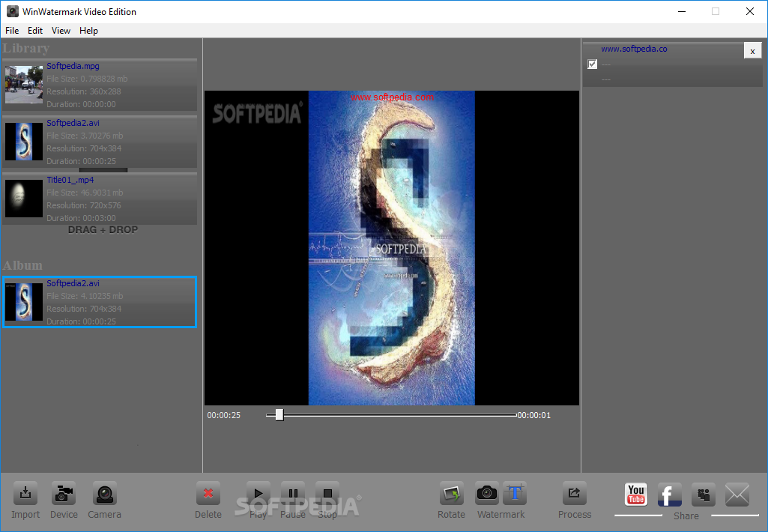Open the Help menu
This screenshot has width=768, height=532.
88,31
